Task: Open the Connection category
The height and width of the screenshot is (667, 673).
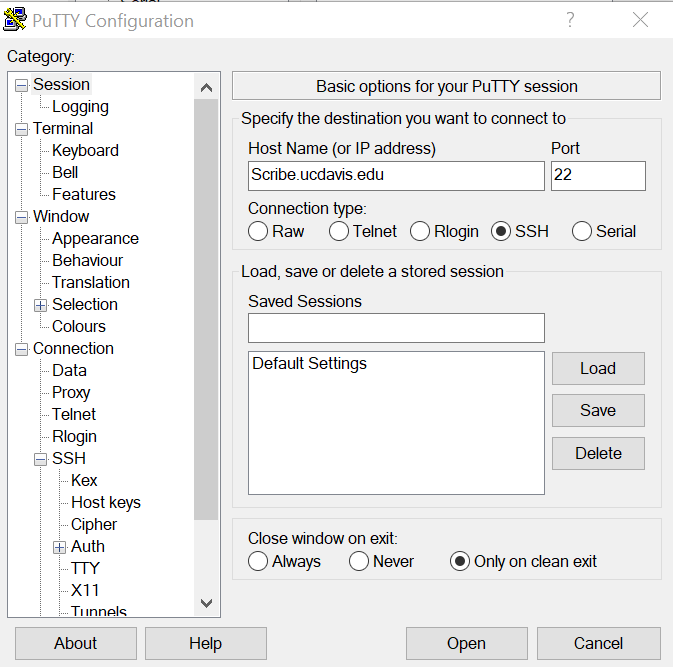Action: click(73, 349)
